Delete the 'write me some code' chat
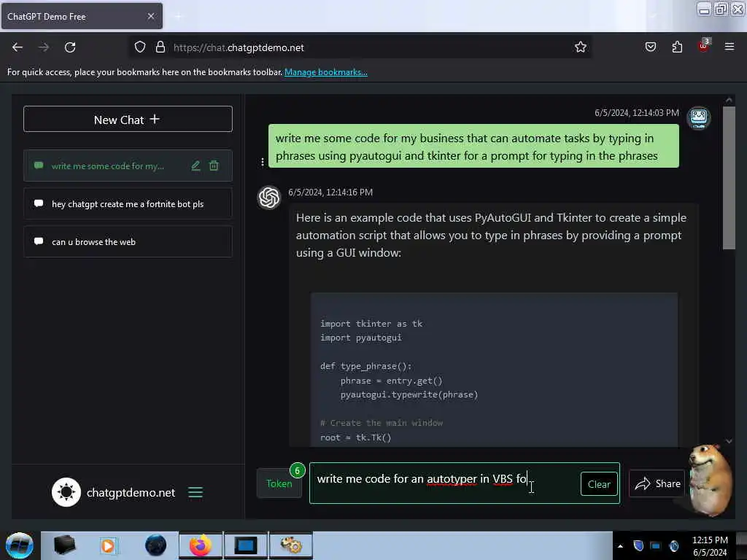This screenshot has width=747, height=560. (214, 166)
